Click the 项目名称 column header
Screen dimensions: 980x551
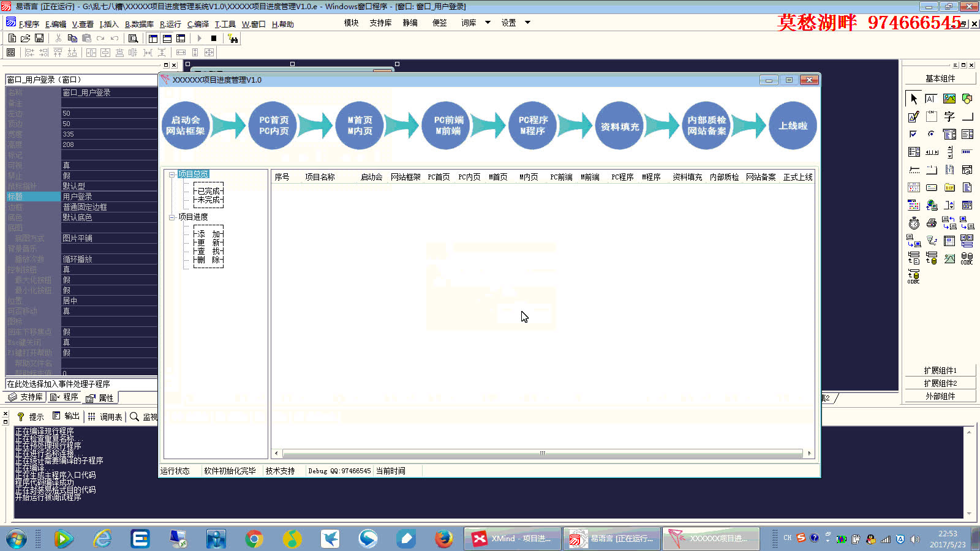click(x=320, y=177)
